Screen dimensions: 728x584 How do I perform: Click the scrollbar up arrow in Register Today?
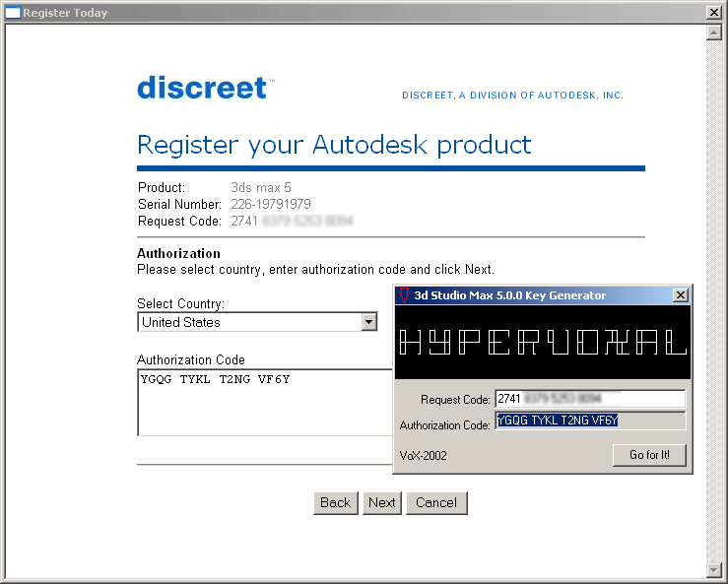tap(713, 32)
